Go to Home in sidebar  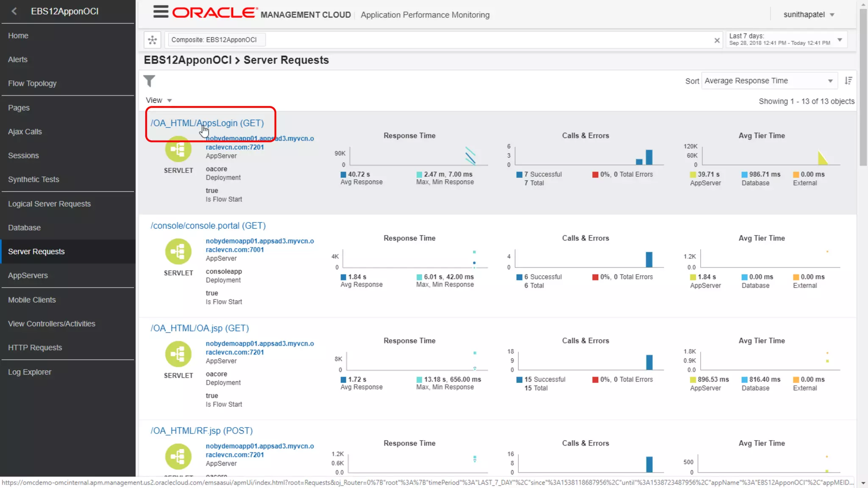[x=18, y=36]
